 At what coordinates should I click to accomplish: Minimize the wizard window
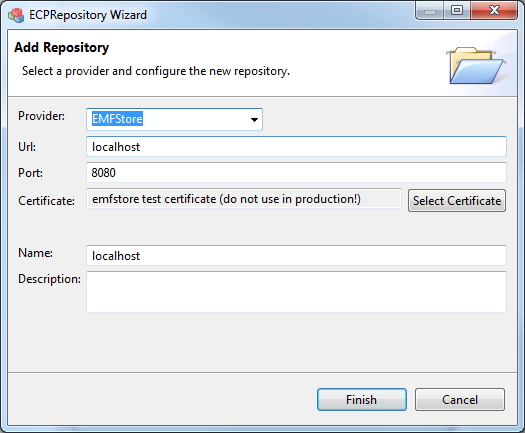(430, 11)
